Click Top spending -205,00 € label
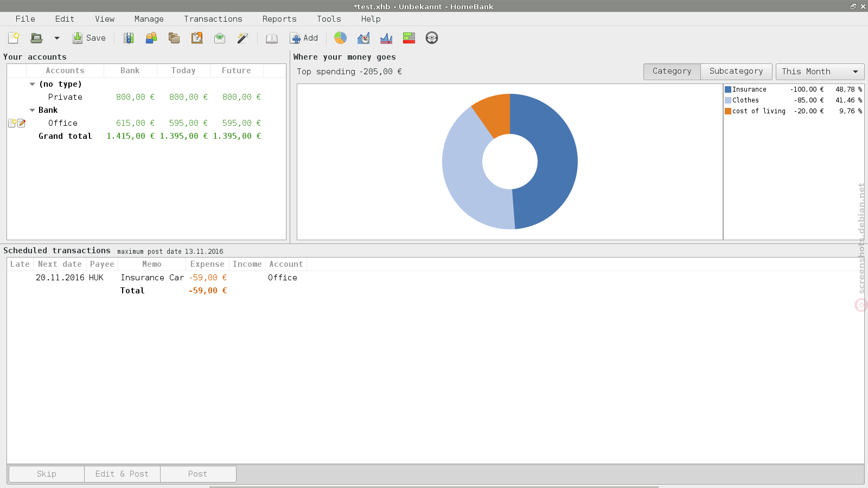 coord(349,72)
